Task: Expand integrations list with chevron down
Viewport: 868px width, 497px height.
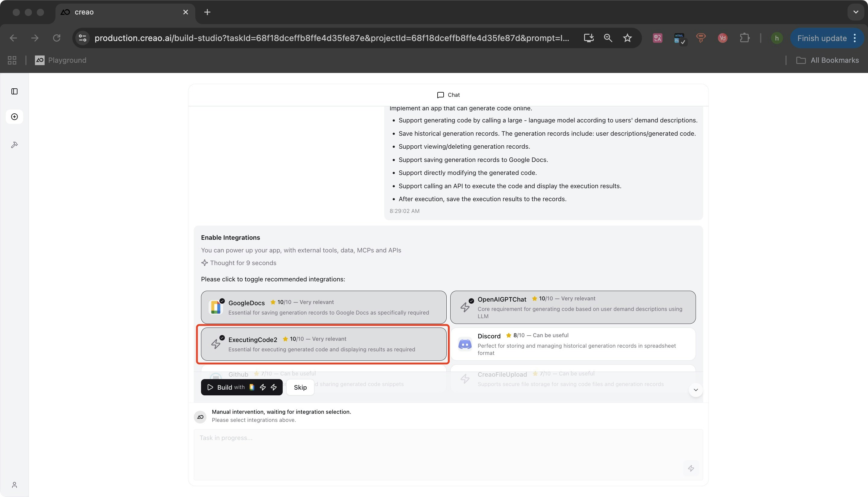Action: pyautogui.click(x=695, y=390)
